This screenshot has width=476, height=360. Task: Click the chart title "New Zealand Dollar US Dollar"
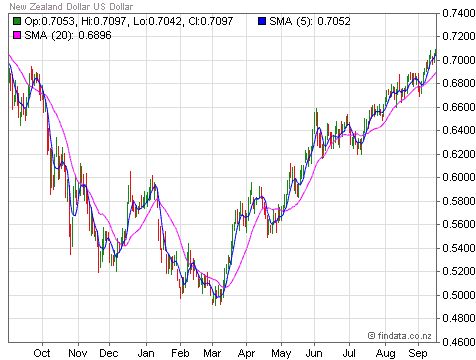click(71, 6)
